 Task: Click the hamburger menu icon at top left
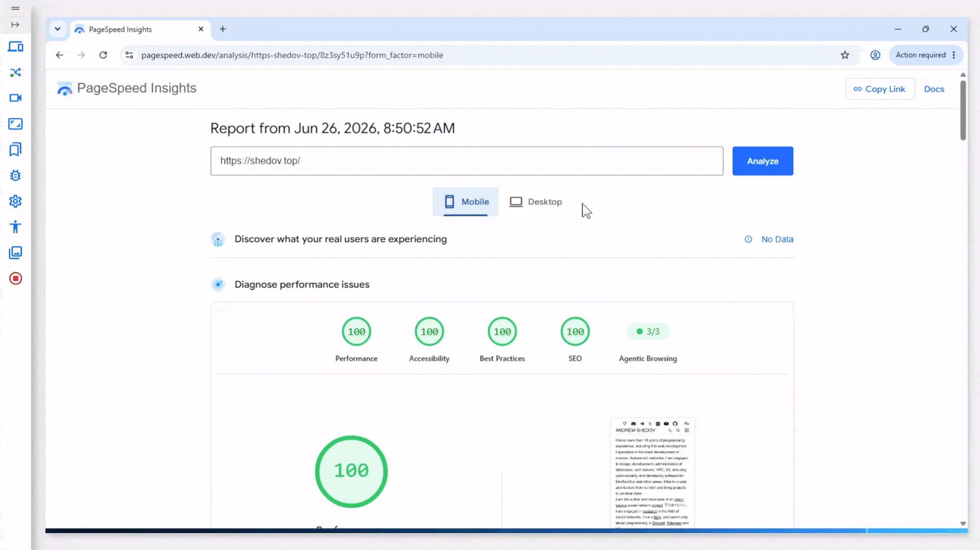pyautogui.click(x=16, y=8)
